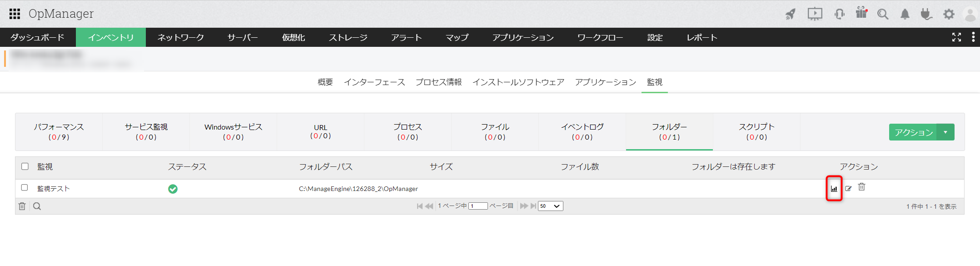The height and width of the screenshot is (266, 980).
Task: Check the 監視テスト row checkbox
Action: tap(25, 187)
